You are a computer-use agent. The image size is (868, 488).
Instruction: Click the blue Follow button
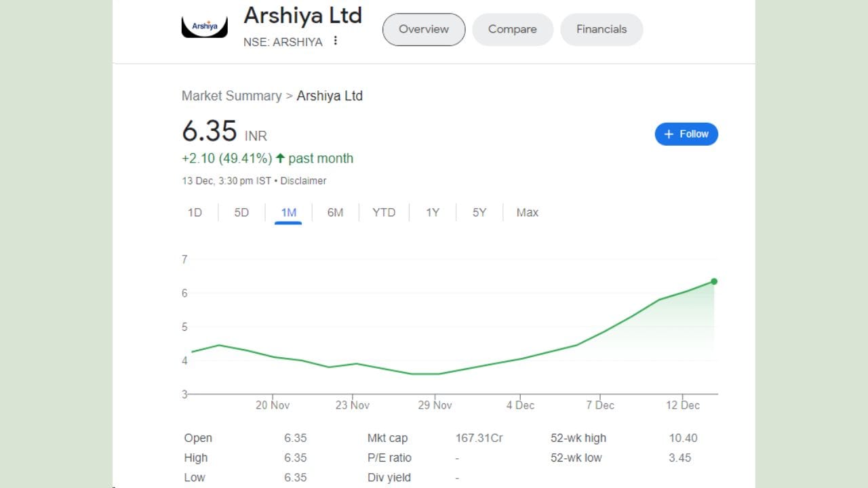click(x=686, y=134)
